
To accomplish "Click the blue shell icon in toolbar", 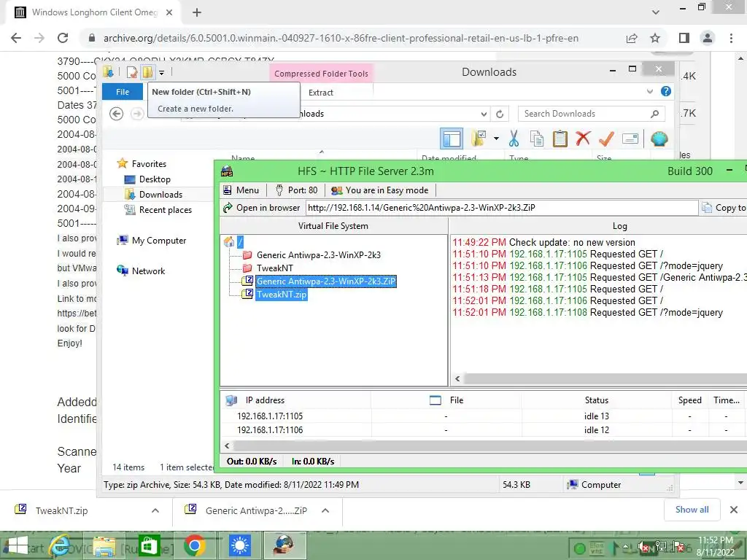I will tap(659, 139).
